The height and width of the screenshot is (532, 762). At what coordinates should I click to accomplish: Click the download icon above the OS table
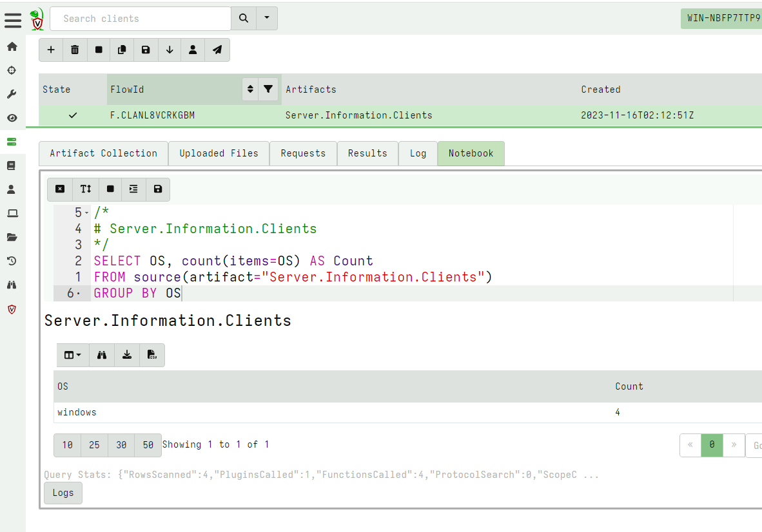(127, 355)
